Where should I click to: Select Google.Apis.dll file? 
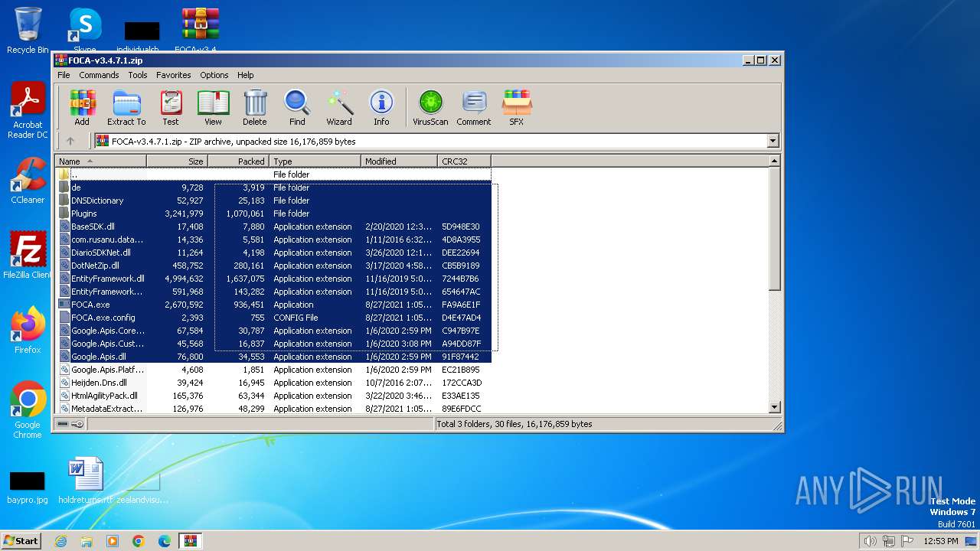click(273, 357)
